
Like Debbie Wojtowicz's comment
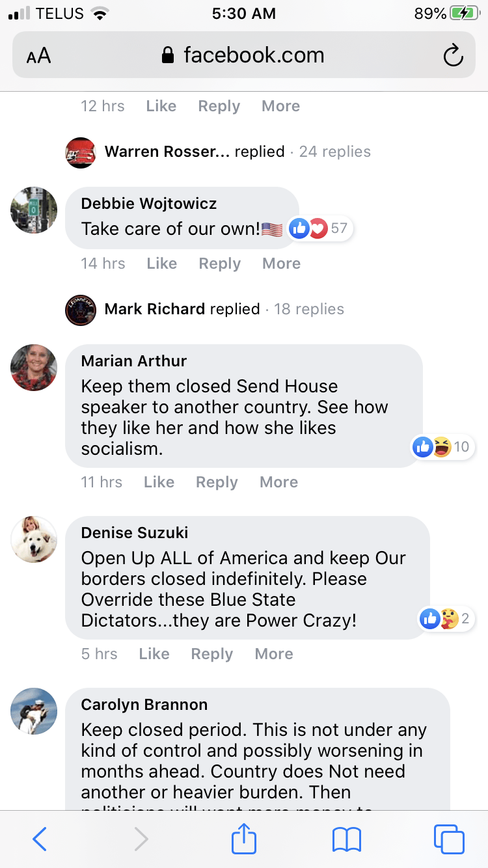[162, 264]
